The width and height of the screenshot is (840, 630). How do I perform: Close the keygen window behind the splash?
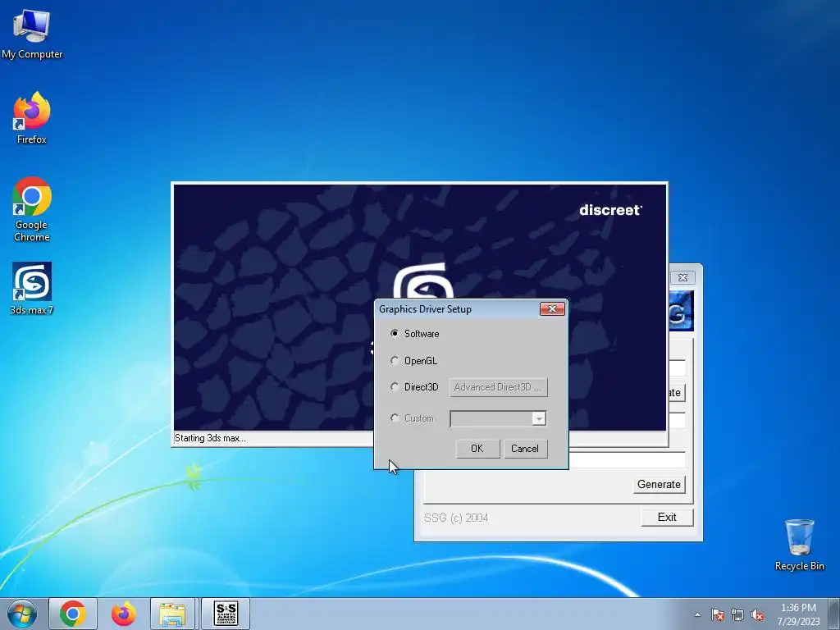[682, 277]
